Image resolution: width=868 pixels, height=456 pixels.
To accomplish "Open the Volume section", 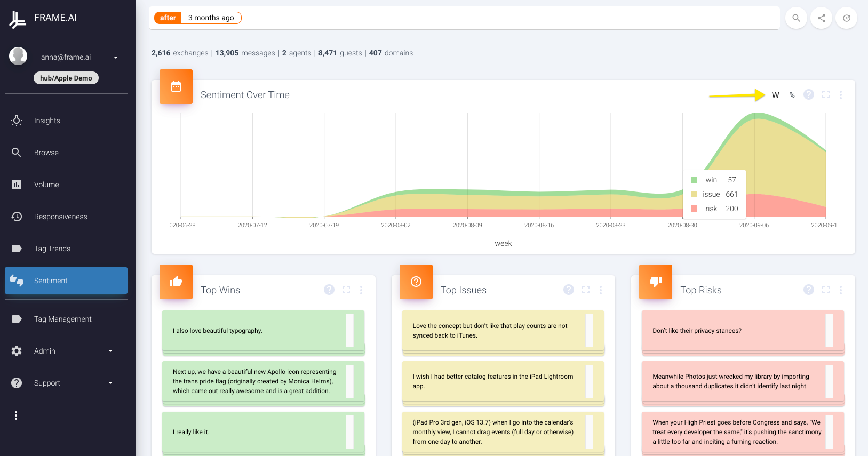I will [66, 185].
